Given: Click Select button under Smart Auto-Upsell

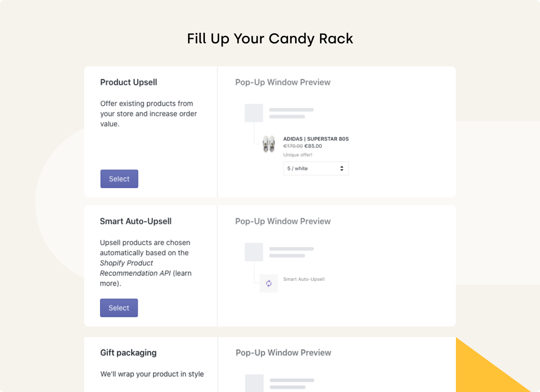Looking at the screenshot, I should click(x=119, y=308).
